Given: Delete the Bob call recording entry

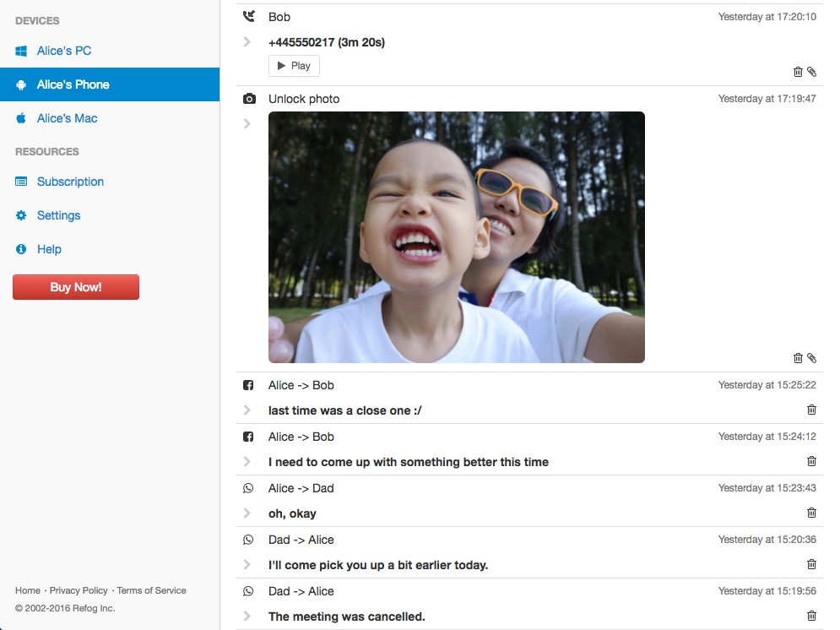Looking at the screenshot, I should tap(798, 73).
